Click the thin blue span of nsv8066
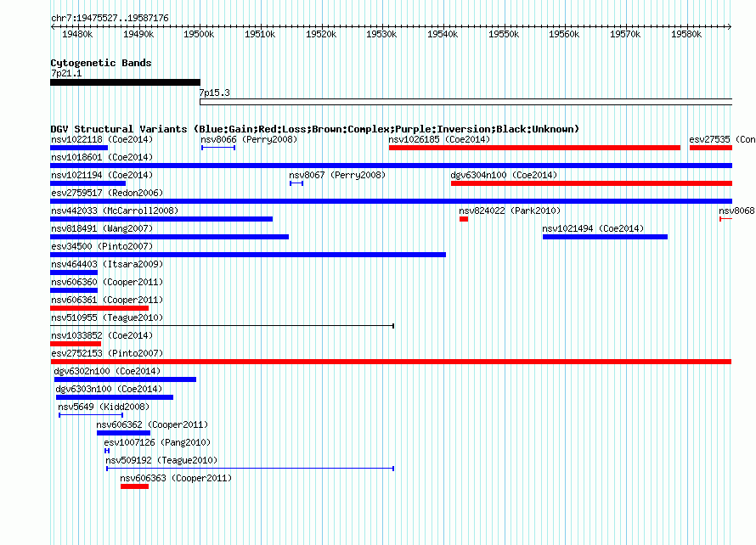 click(x=218, y=148)
